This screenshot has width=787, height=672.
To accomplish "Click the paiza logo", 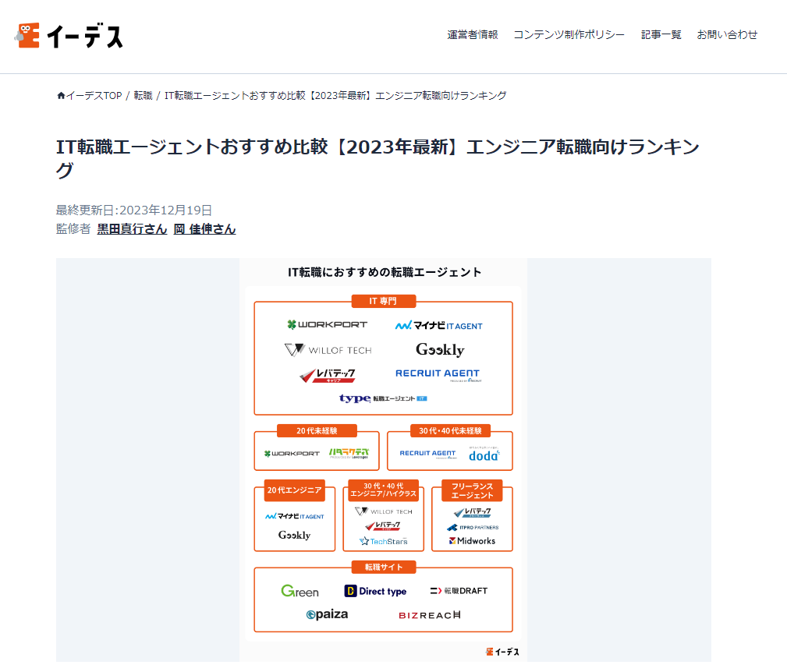I will coord(328,614).
